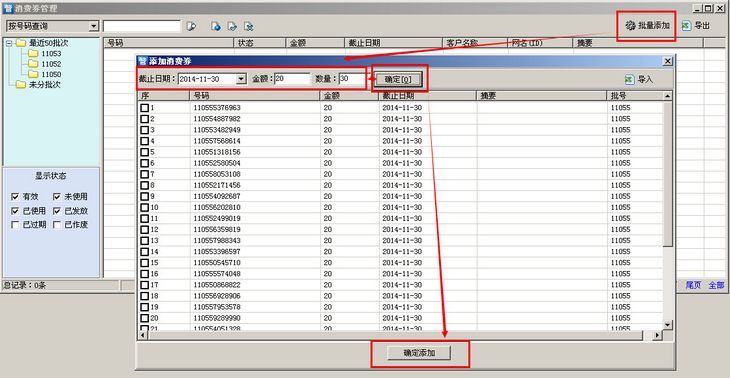This screenshot has width=730, height=378.
Task: Click the 导入 import button in dialog
Action: 639,79
